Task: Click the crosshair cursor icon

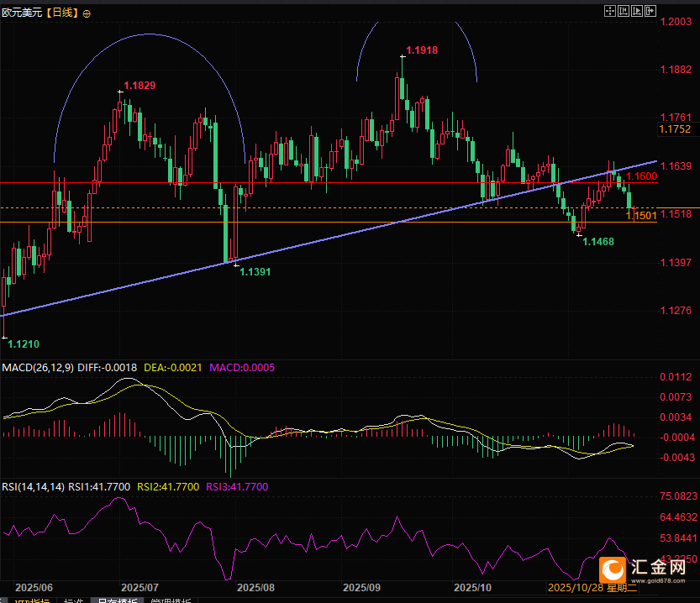Action: pos(609,10)
